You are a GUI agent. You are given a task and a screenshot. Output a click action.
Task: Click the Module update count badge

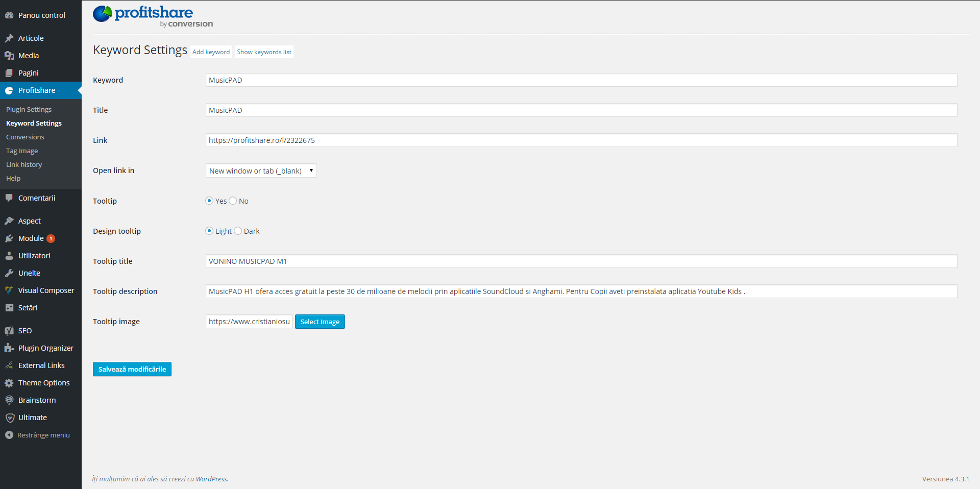tap(51, 238)
